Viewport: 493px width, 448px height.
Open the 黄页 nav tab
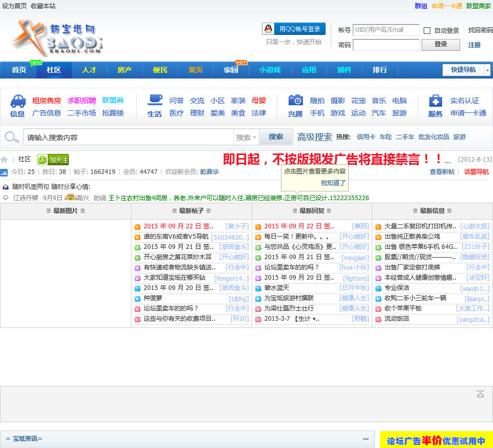point(196,70)
